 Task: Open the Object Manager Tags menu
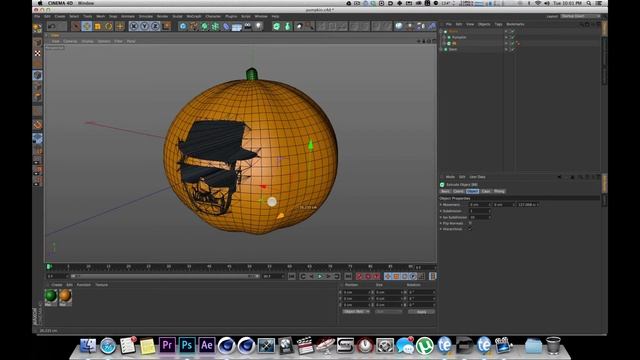(x=498, y=24)
